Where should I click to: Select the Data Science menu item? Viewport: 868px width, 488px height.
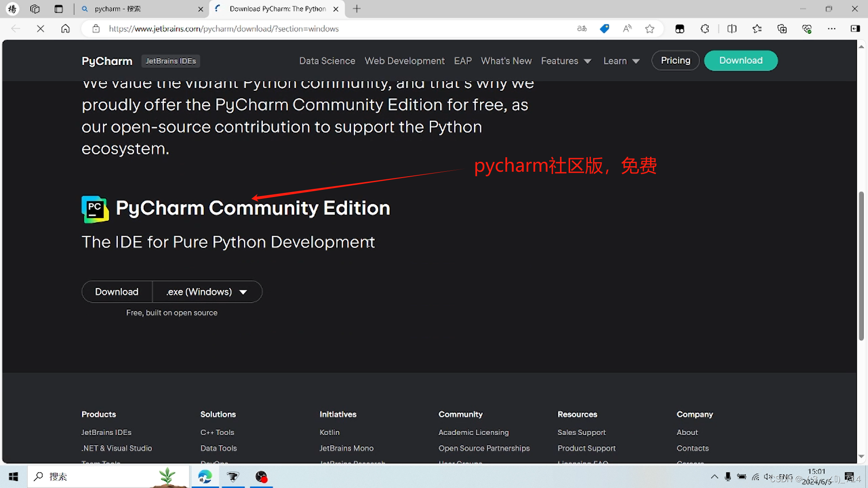tap(327, 61)
